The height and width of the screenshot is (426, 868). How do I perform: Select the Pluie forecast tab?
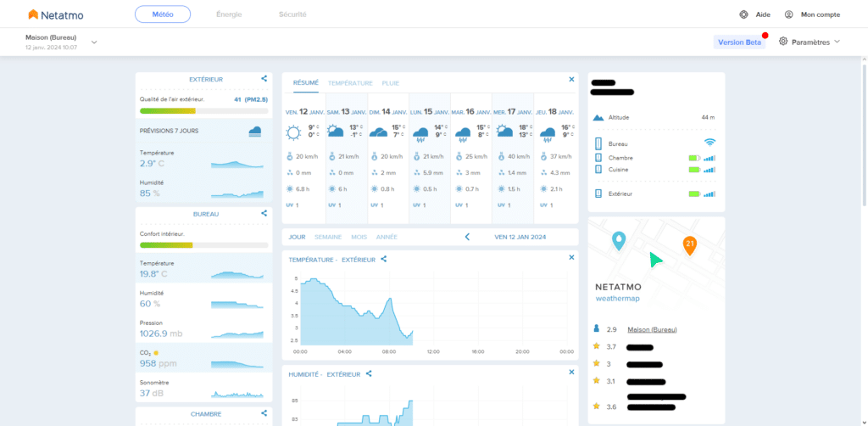click(x=390, y=83)
